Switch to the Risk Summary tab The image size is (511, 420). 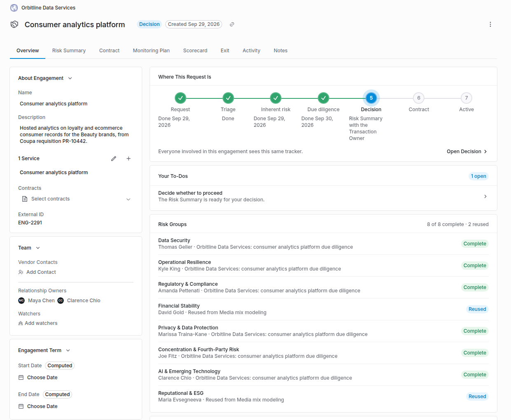pyautogui.click(x=69, y=51)
